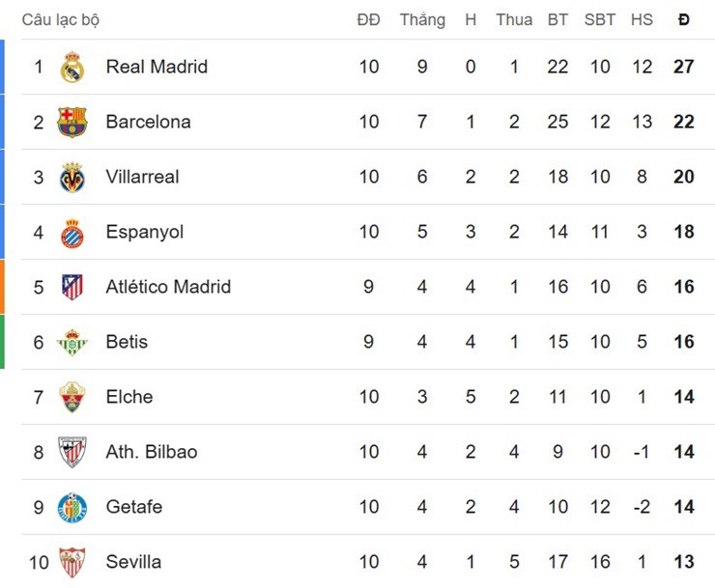
Task: Click the Barcelona club crest
Action: point(72,123)
